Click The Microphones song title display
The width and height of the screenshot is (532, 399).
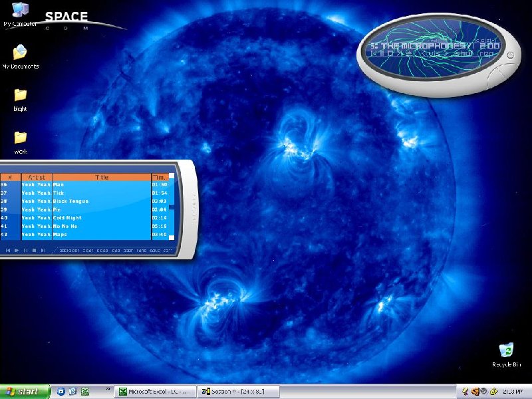coord(421,46)
